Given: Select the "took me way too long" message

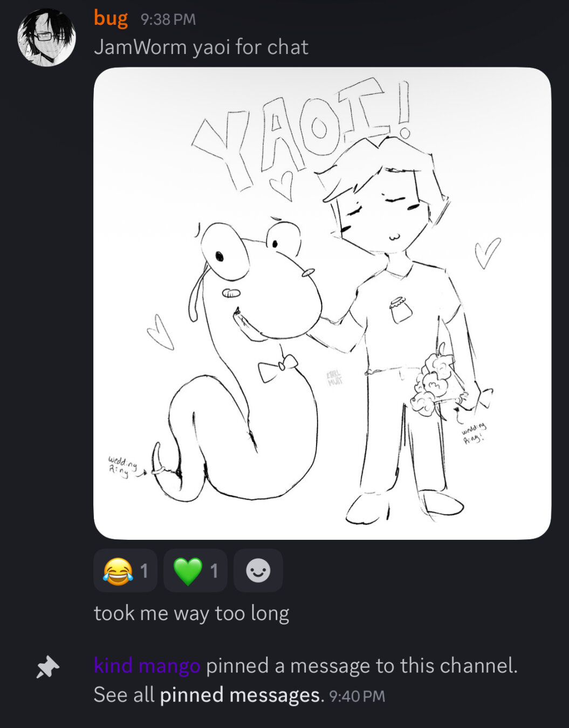Looking at the screenshot, I should [x=191, y=613].
